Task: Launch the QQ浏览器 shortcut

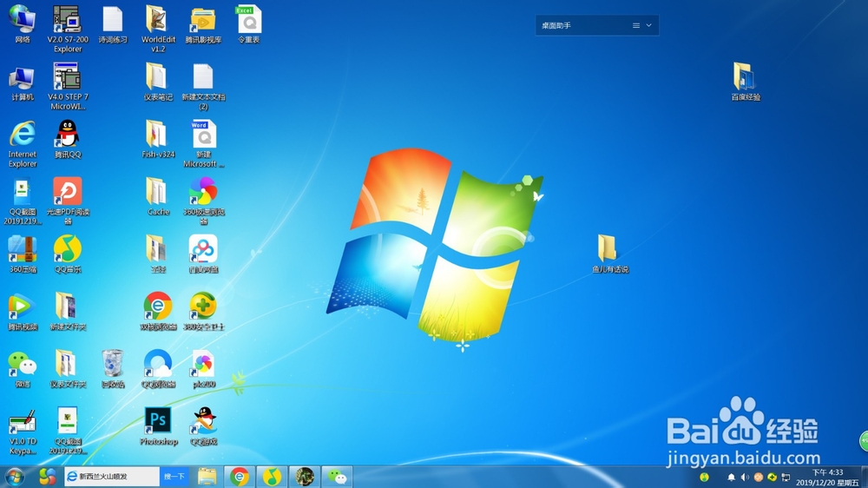Action: coord(158,369)
